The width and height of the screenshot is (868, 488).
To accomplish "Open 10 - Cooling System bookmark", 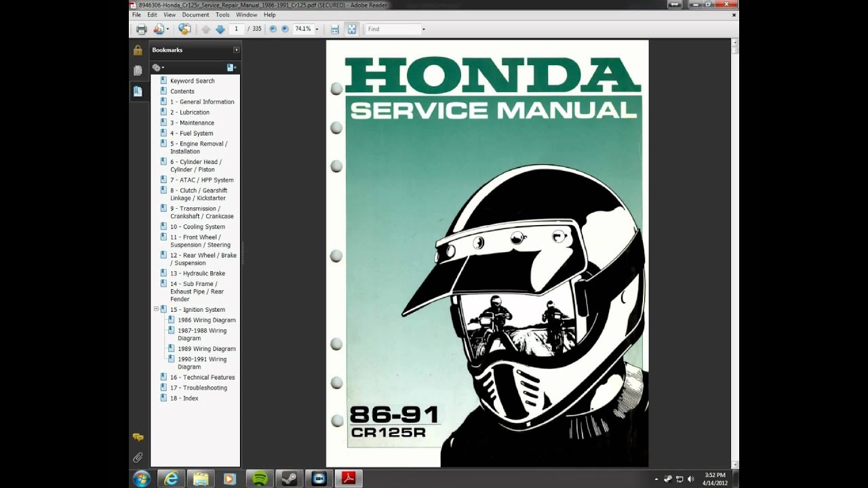I will tap(197, 227).
